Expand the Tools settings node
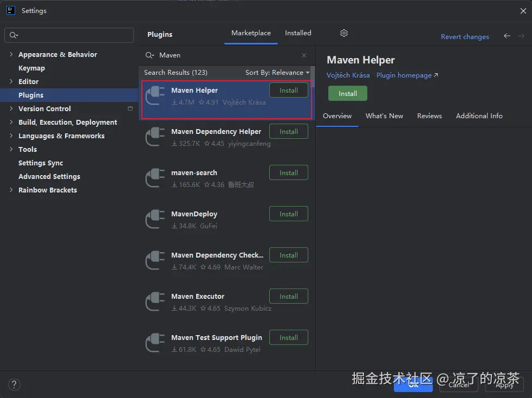This screenshot has height=398, width=532. 11,150
